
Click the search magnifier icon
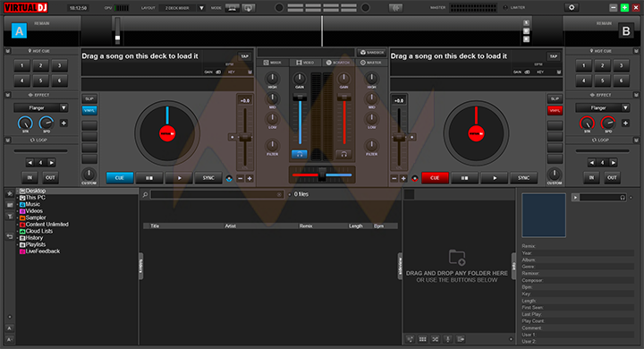[145, 194]
